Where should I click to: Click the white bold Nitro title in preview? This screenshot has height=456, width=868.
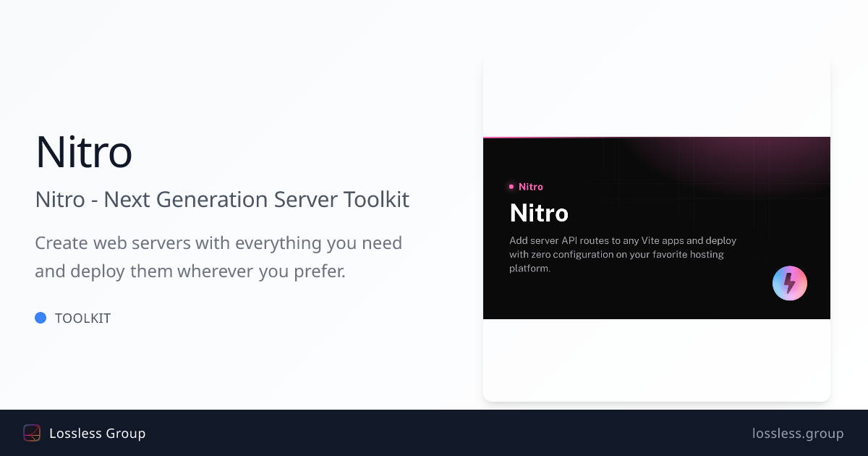click(x=539, y=213)
